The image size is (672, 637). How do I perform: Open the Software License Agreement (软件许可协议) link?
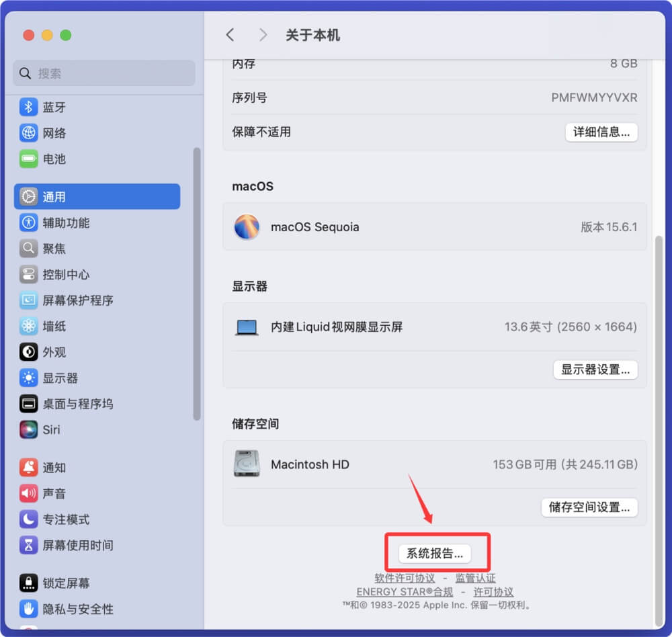coord(405,578)
